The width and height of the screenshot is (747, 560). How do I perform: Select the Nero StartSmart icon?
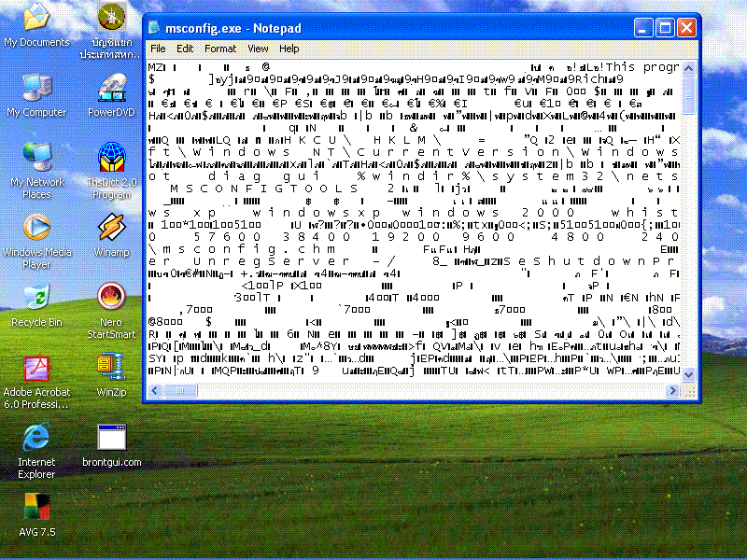(111, 311)
